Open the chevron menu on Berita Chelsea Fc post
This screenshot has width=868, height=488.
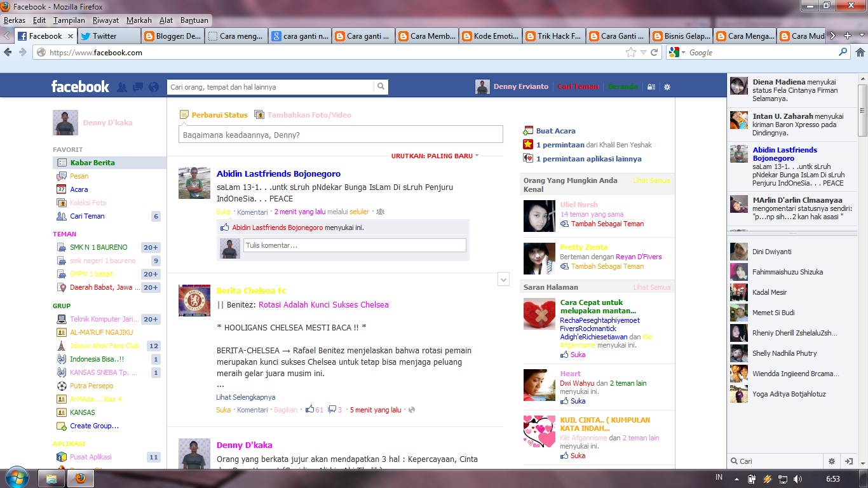tap(503, 278)
